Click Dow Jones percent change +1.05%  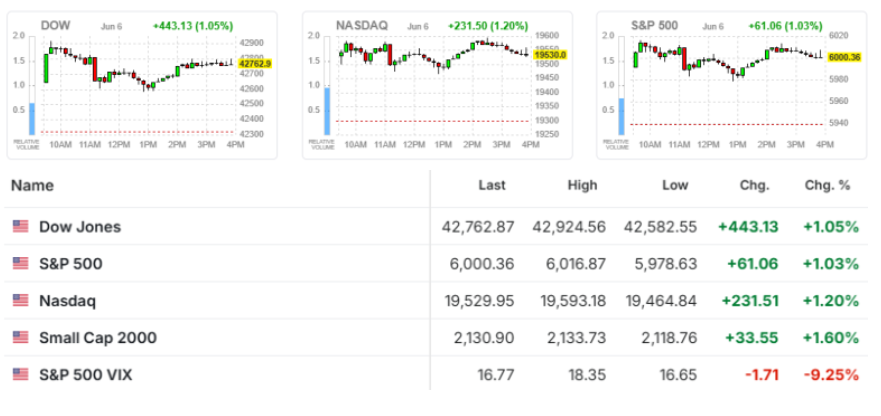point(831,227)
